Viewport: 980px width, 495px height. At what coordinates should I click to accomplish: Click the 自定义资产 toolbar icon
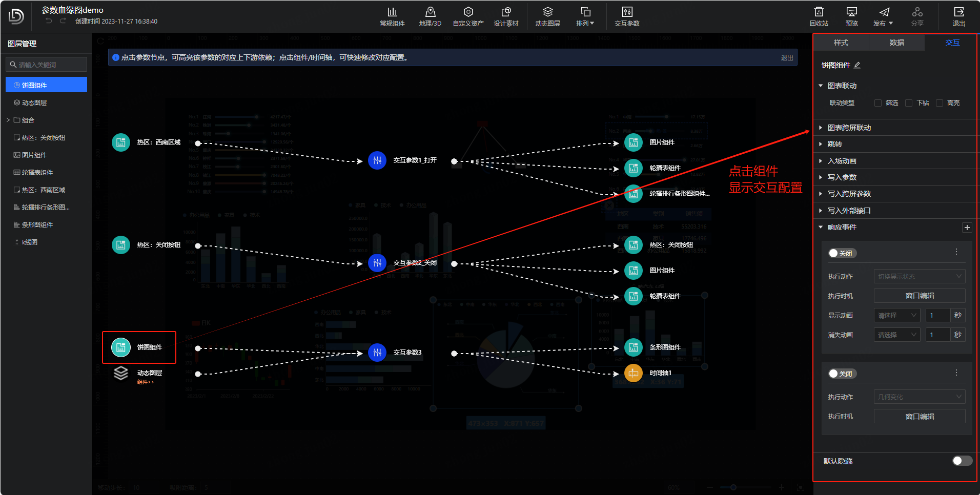click(x=468, y=12)
